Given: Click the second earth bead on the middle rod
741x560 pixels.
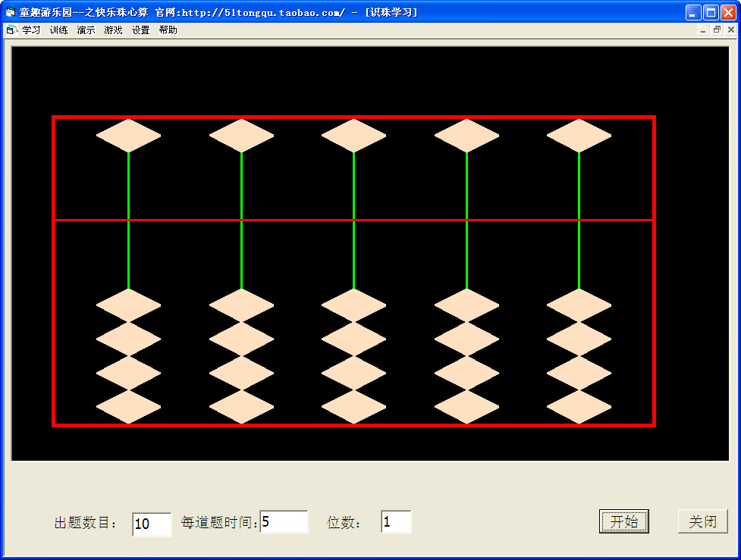Looking at the screenshot, I should tap(353, 339).
